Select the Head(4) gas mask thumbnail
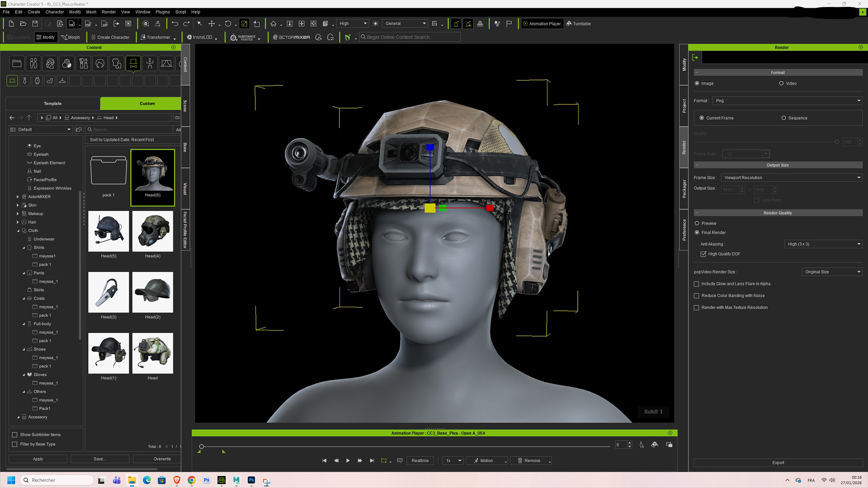Screen dimensions: 868x488 pos(153,231)
